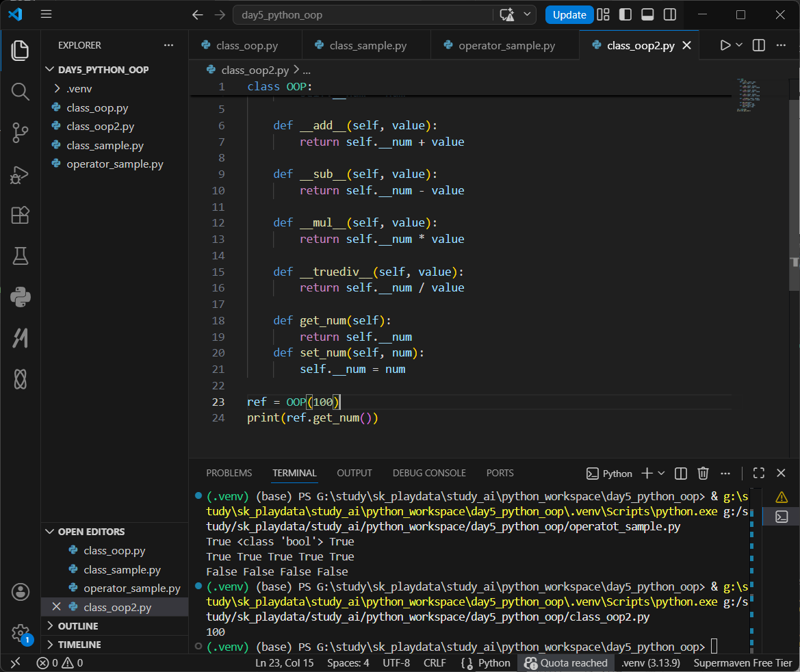This screenshot has height=672, width=800.
Task: Open the PORTS panel tab
Action: (500, 473)
